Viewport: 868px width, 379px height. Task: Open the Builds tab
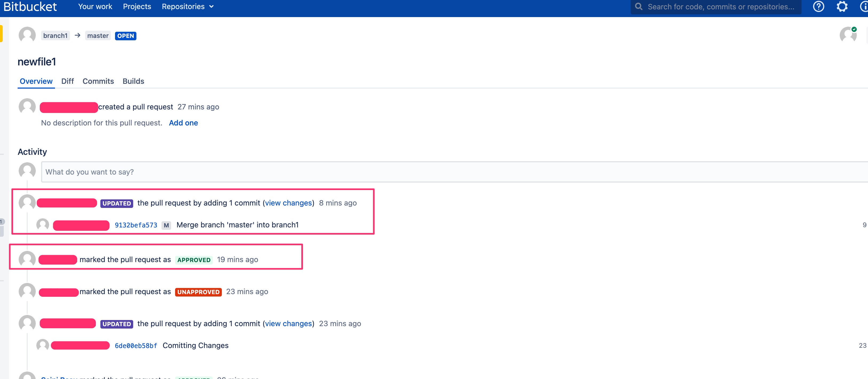(x=133, y=81)
